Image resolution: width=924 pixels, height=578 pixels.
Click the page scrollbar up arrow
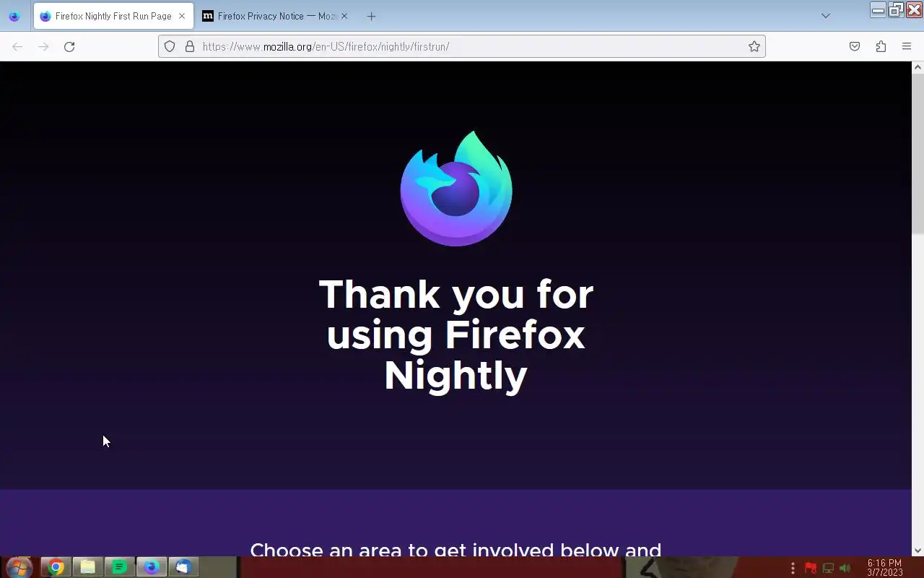pyautogui.click(x=918, y=67)
